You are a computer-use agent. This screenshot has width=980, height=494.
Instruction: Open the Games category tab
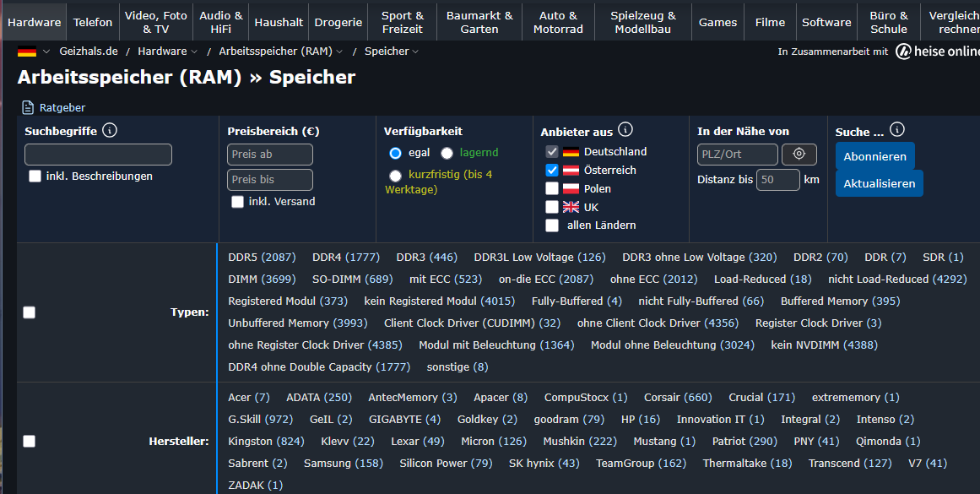tap(717, 22)
